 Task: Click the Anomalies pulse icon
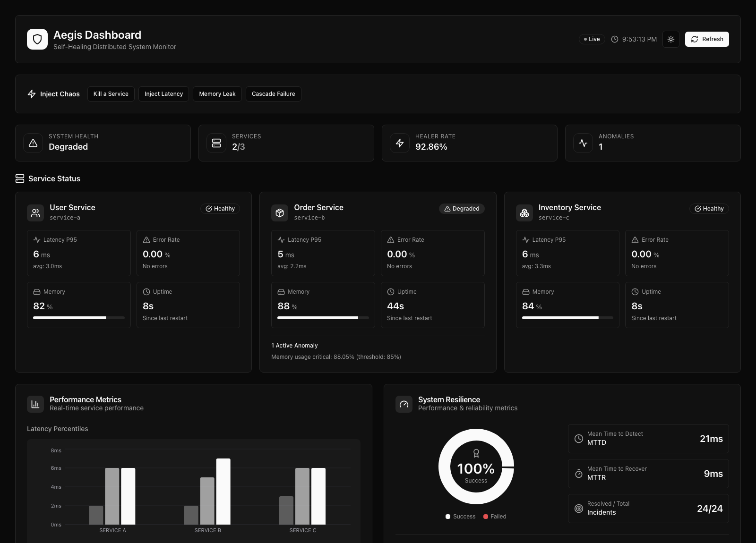point(583,143)
